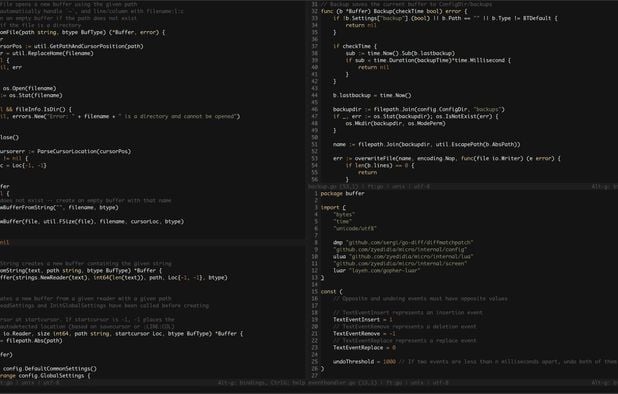Click the 'is a directory and cannot be opened' line
Screen dimensions: 618x394
[120, 117]
